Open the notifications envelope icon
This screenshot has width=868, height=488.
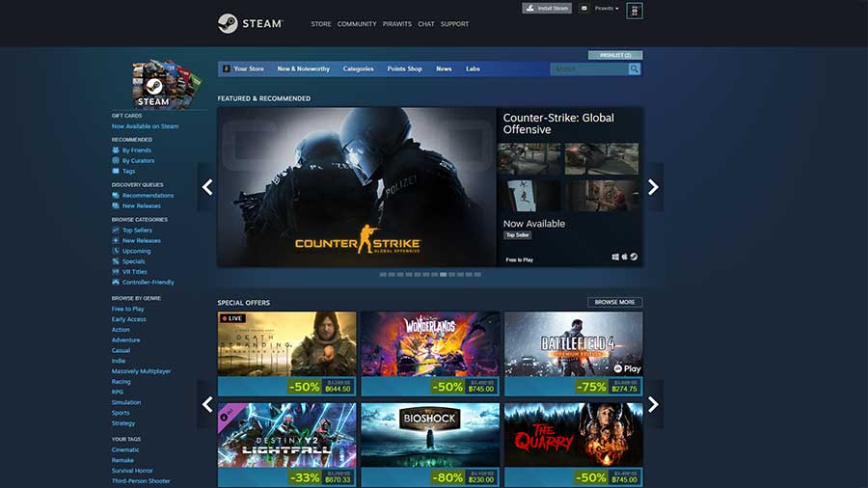(584, 9)
